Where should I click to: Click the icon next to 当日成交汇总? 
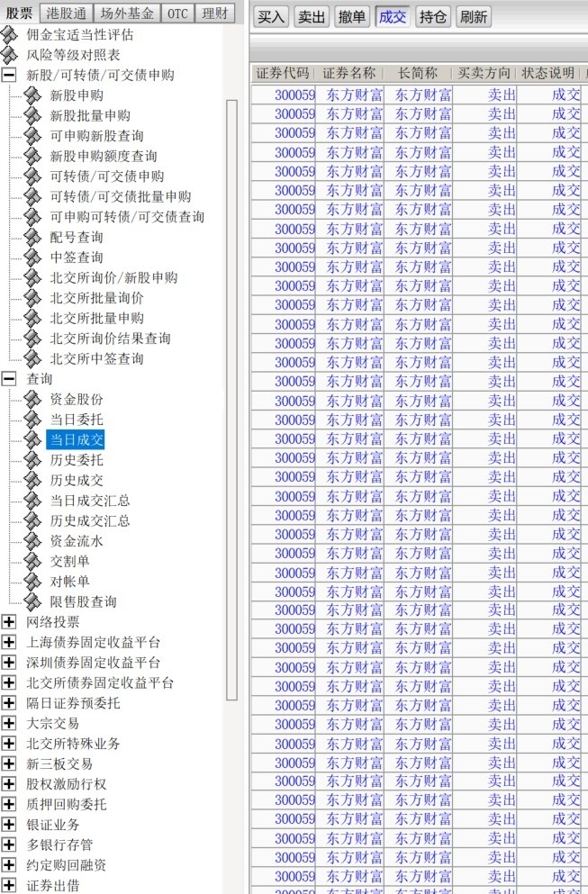point(32,501)
